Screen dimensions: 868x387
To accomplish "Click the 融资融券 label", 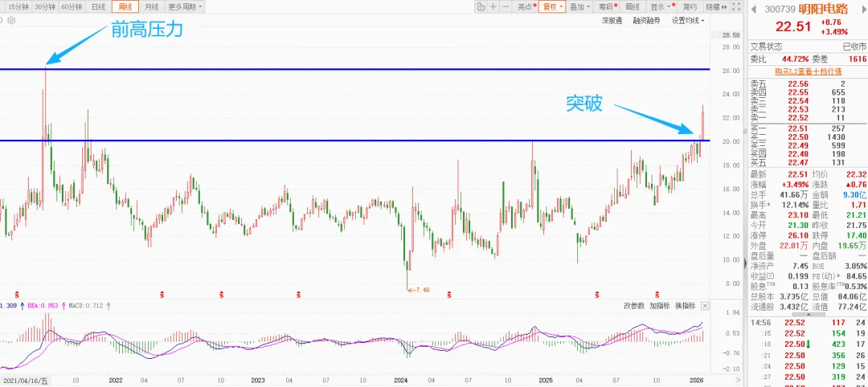I will (646, 20).
